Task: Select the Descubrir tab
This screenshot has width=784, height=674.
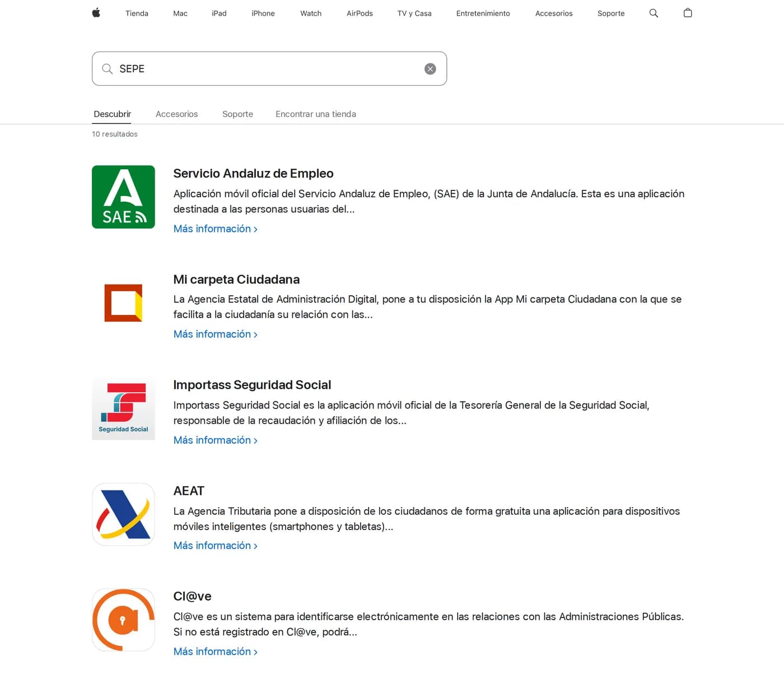Action: click(x=112, y=114)
